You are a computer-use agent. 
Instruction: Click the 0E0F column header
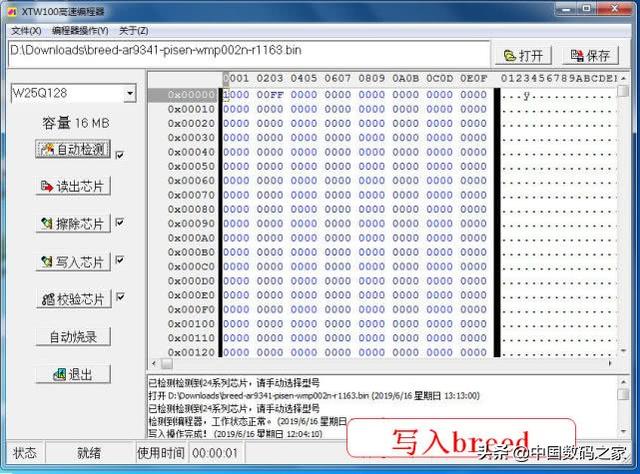tap(473, 78)
